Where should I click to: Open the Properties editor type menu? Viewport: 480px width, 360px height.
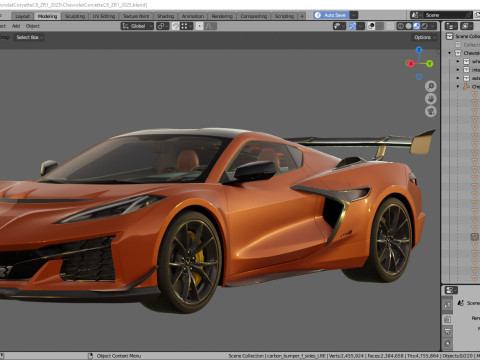coord(450,290)
